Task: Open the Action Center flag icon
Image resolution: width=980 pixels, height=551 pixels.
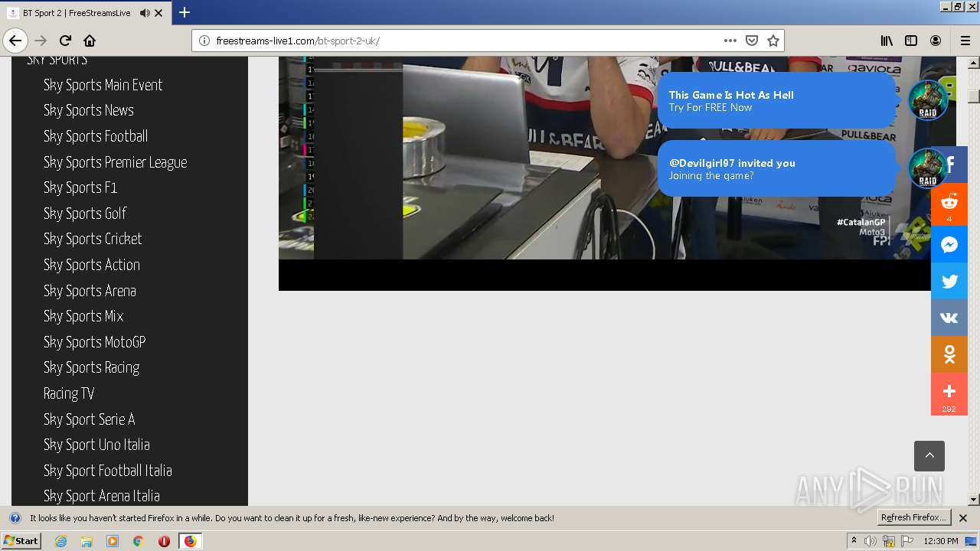Action: (907, 541)
